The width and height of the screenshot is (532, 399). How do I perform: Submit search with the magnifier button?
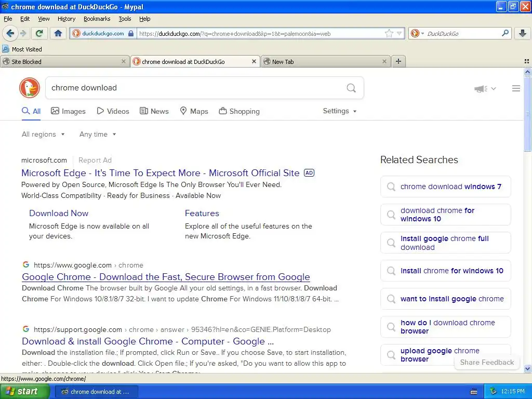351,88
